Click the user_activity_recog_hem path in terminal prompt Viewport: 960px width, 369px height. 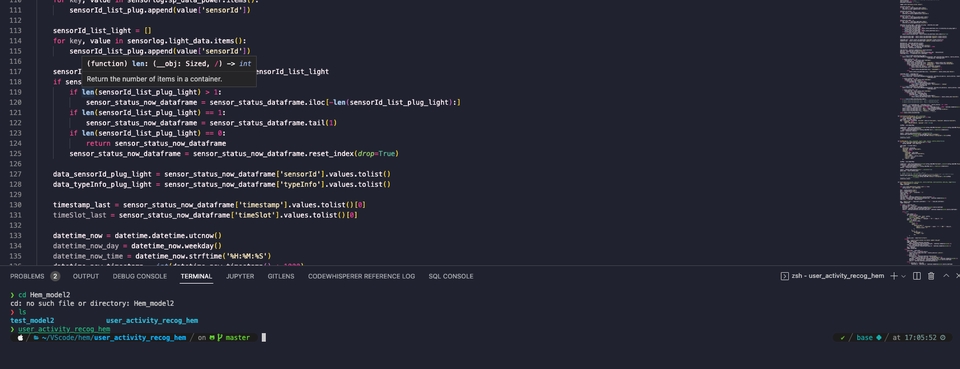click(140, 337)
